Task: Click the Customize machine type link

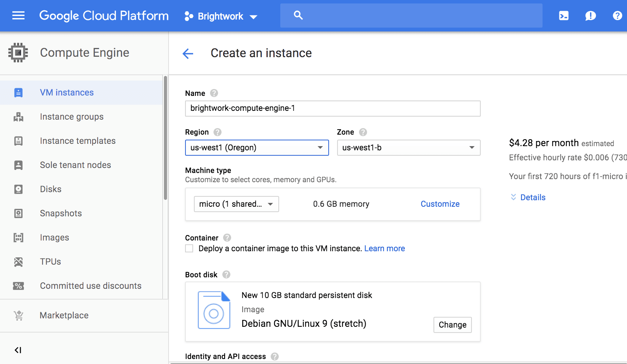Action: click(440, 204)
